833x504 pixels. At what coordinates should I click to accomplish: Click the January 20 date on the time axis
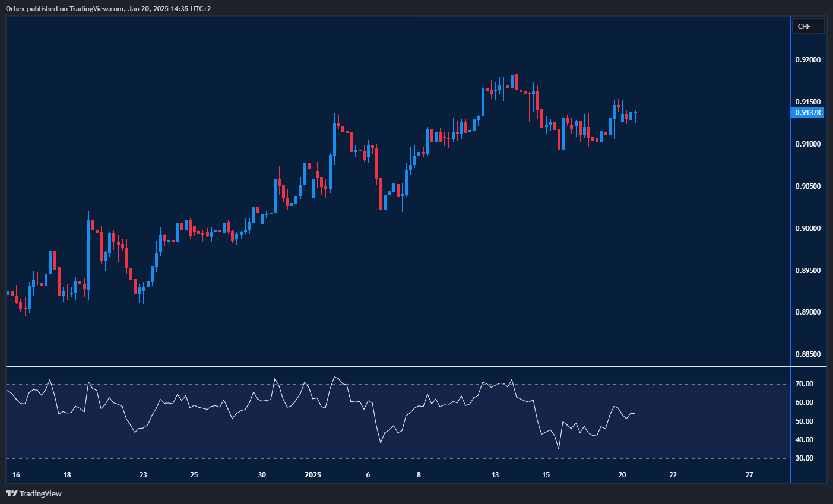pyautogui.click(x=622, y=475)
